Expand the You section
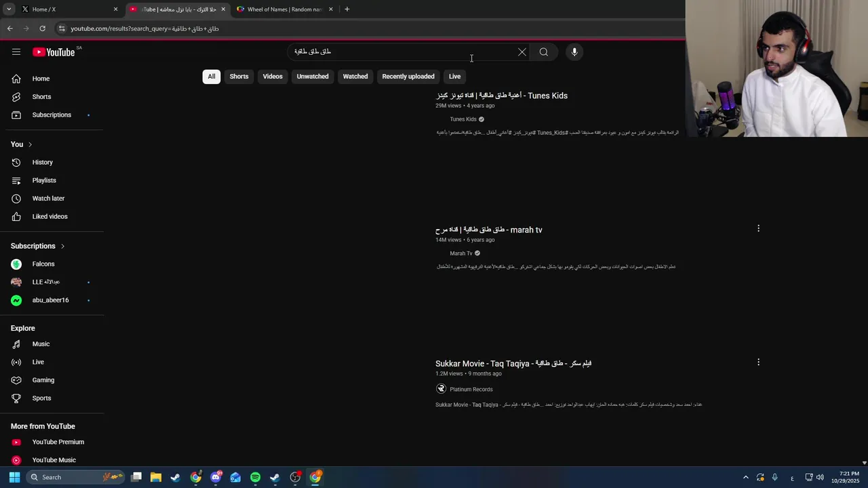The height and width of the screenshot is (488, 868). point(22,144)
